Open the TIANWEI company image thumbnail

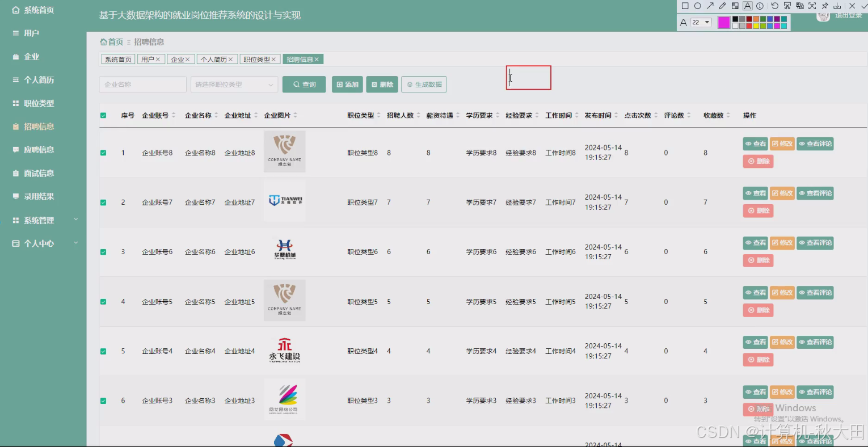[x=285, y=201]
